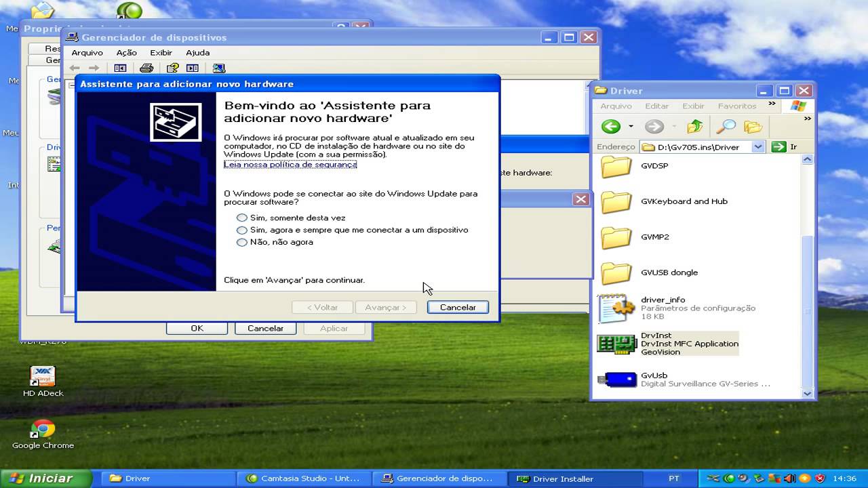This screenshot has height=488, width=868.
Task: Click the greyed Voltar button in wizard
Action: (x=322, y=307)
